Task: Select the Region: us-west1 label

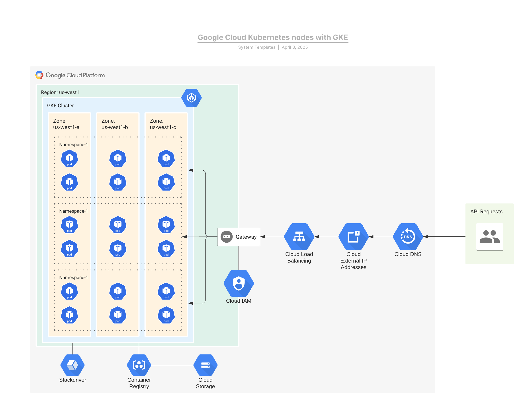Action: coord(60,92)
